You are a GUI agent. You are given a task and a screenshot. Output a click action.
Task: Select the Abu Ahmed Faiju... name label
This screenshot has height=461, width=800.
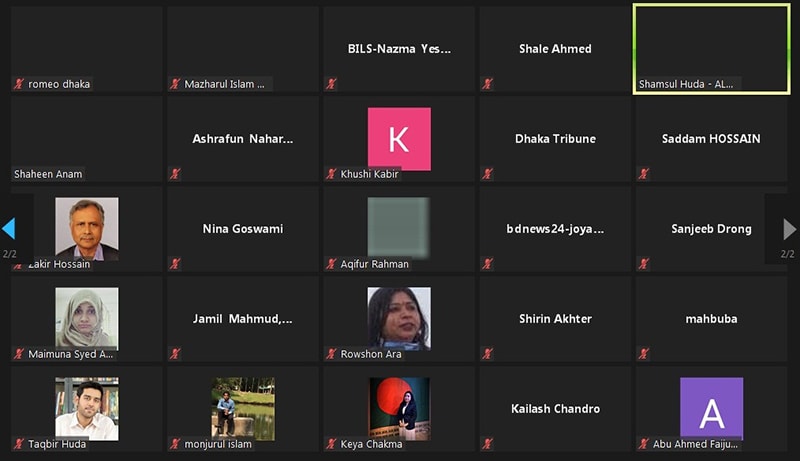click(695, 444)
